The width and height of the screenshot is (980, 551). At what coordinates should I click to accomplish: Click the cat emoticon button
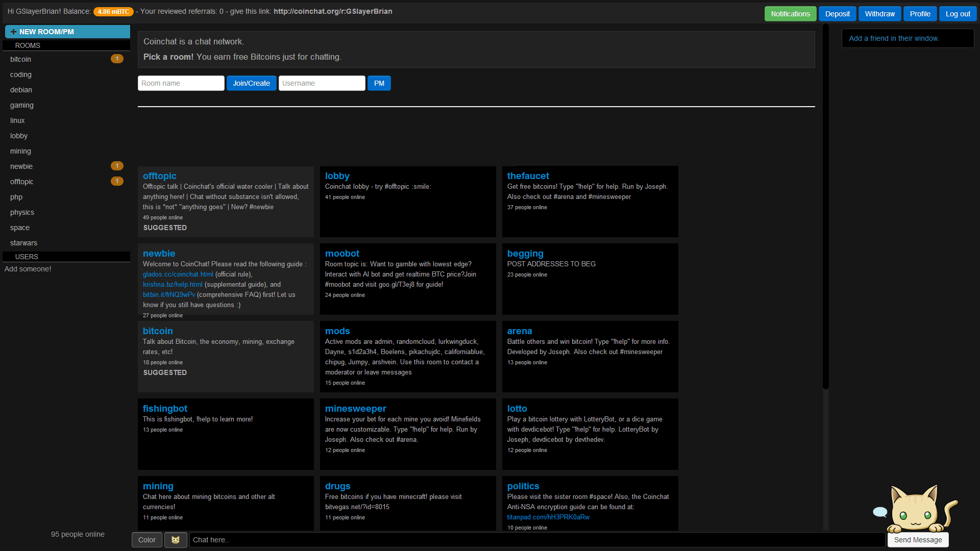176,540
